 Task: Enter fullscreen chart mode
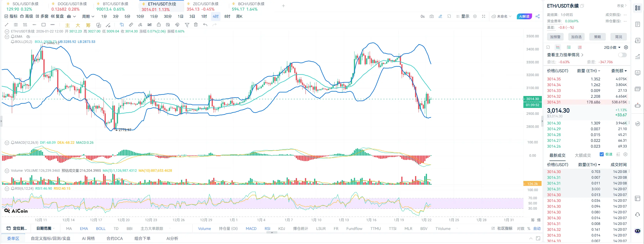coord(483,17)
